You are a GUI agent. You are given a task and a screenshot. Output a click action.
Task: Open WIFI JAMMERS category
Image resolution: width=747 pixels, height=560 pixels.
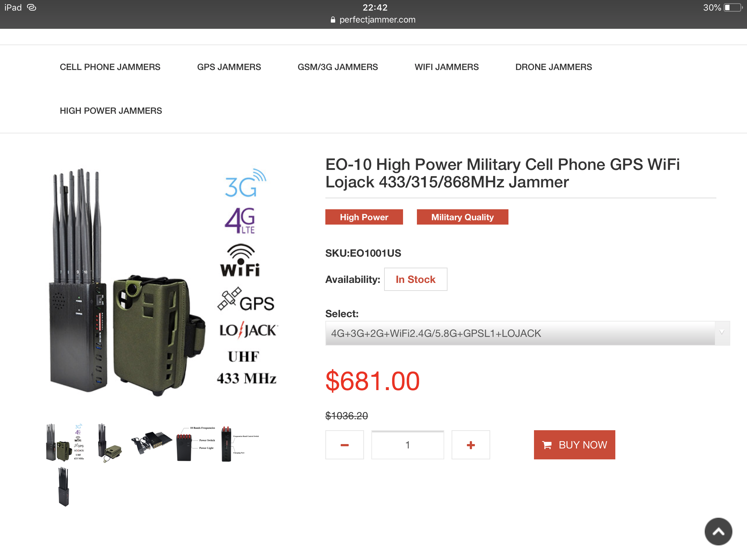[447, 67]
